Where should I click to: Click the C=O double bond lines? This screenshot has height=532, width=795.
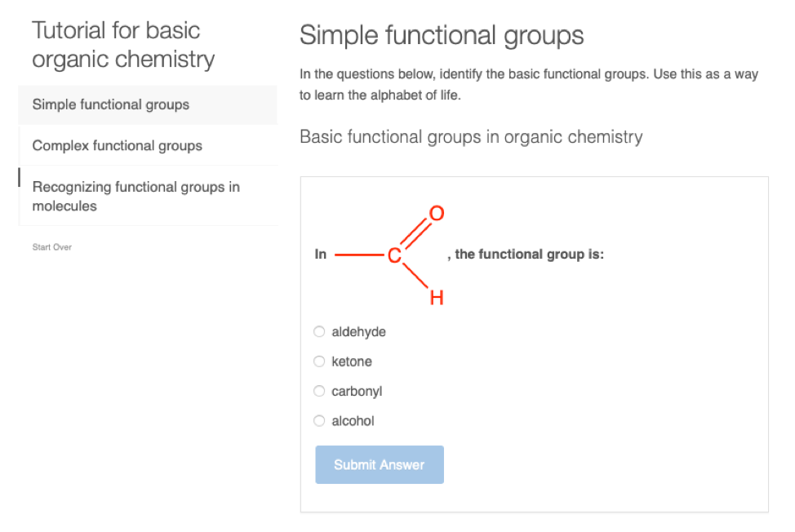pyautogui.click(x=415, y=235)
